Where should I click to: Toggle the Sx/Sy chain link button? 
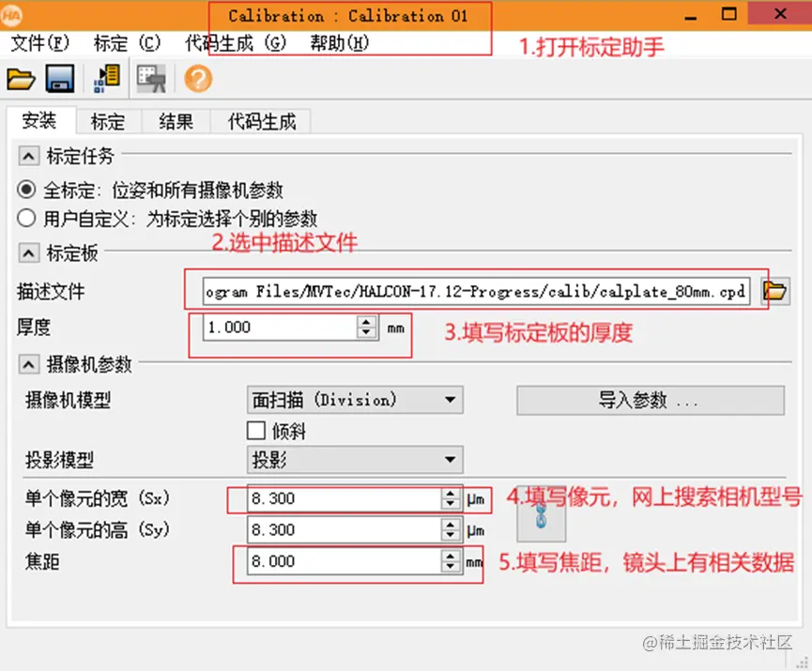541,515
